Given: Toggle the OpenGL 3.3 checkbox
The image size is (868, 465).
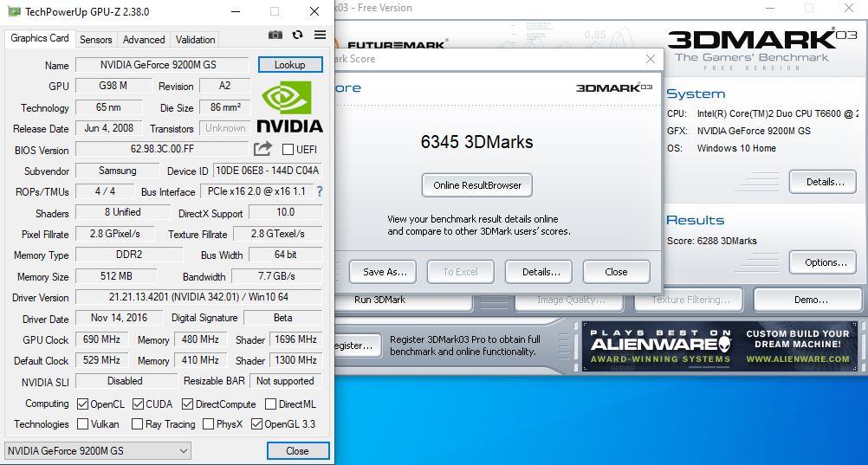Looking at the screenshot, I should click(x=256, y=424).
